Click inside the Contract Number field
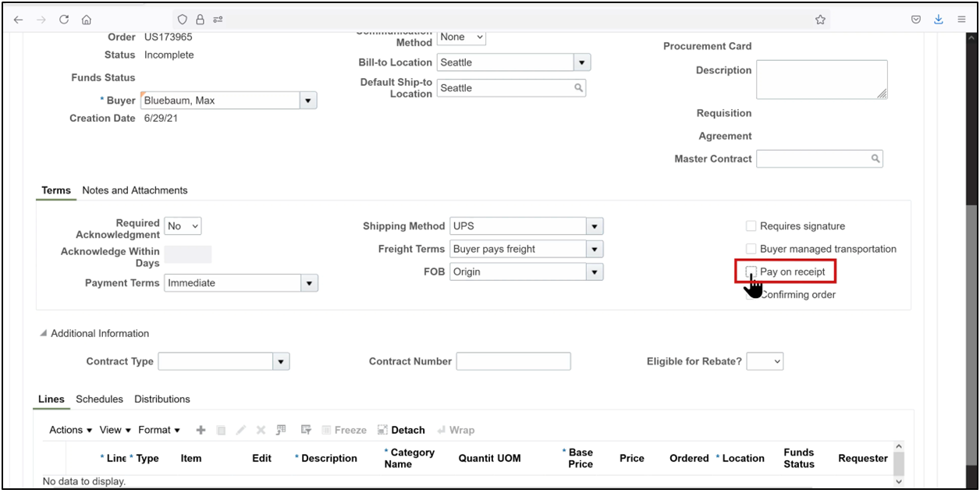This screenshot has height=493, width=980. 513,361
